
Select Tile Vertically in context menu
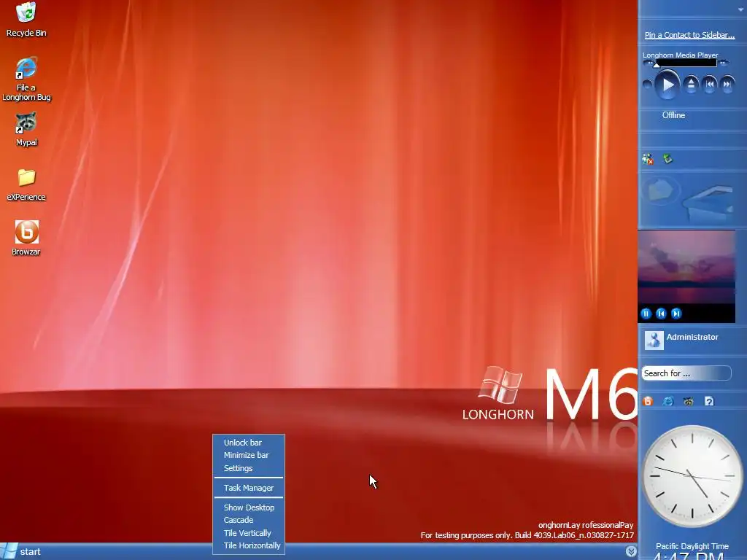pos(249,533)
